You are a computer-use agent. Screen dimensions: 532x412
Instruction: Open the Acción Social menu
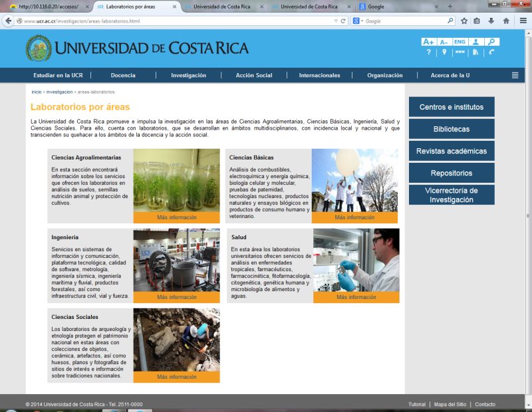(x=254, y=75)
